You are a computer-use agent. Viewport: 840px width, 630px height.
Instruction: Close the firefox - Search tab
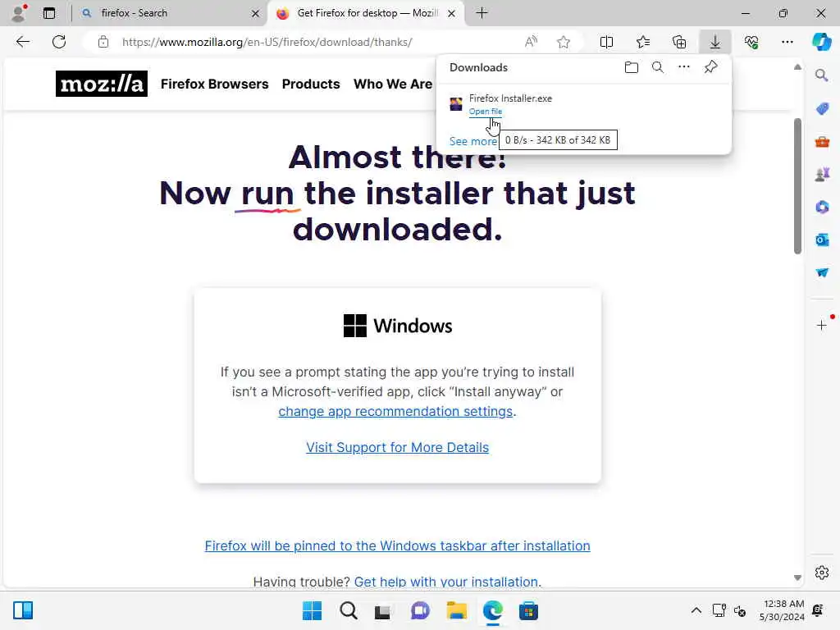tap(256, 13)
